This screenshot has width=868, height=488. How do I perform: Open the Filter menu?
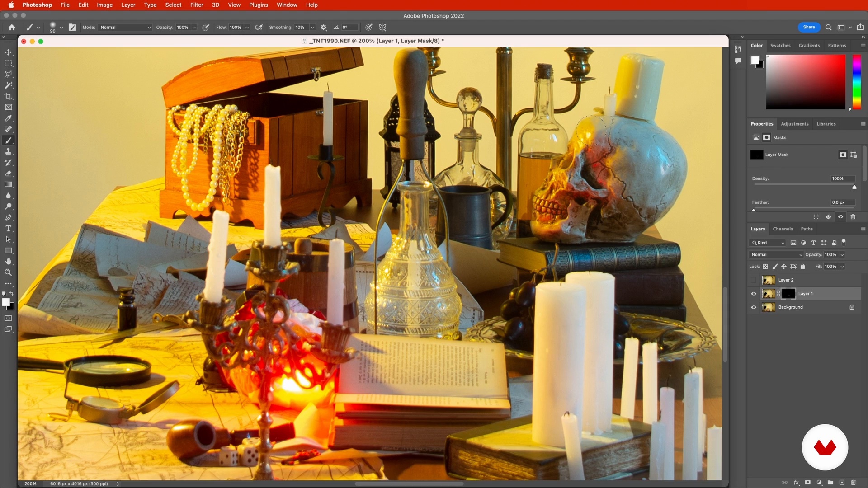click(x=196, y=5)
